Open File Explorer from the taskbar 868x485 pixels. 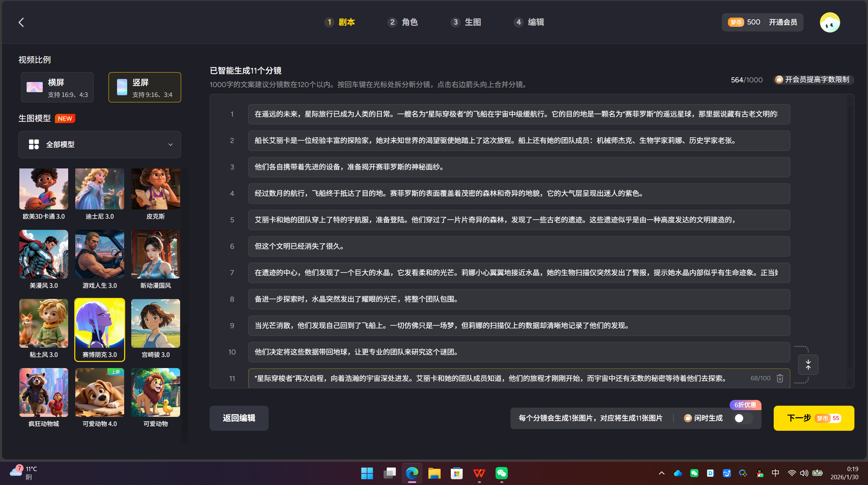pyautogui.click(x=434, y=473)
